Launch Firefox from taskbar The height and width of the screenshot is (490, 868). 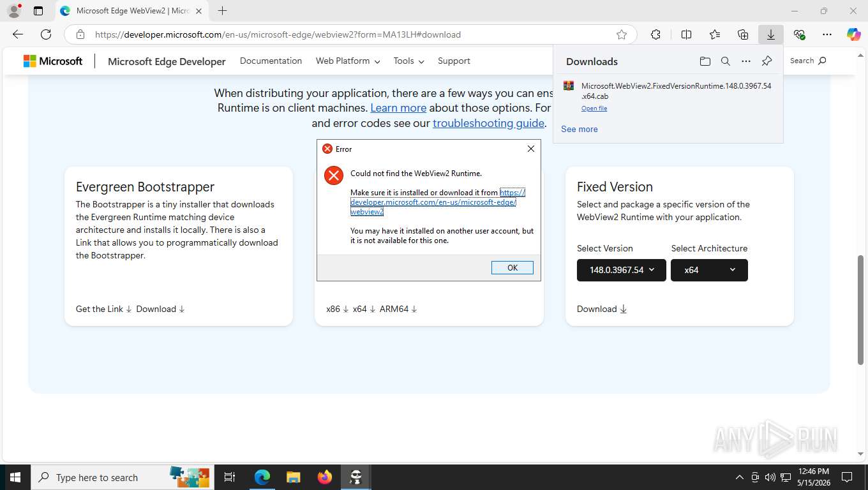325,477
